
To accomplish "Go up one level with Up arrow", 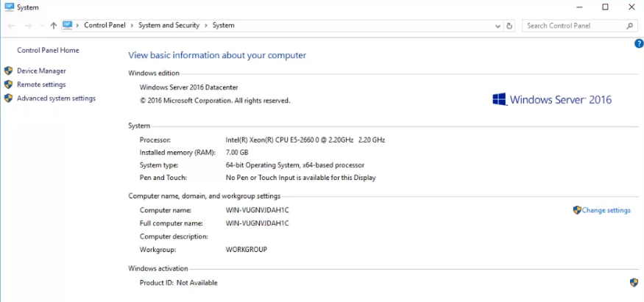I will click(x=53, y=26).
